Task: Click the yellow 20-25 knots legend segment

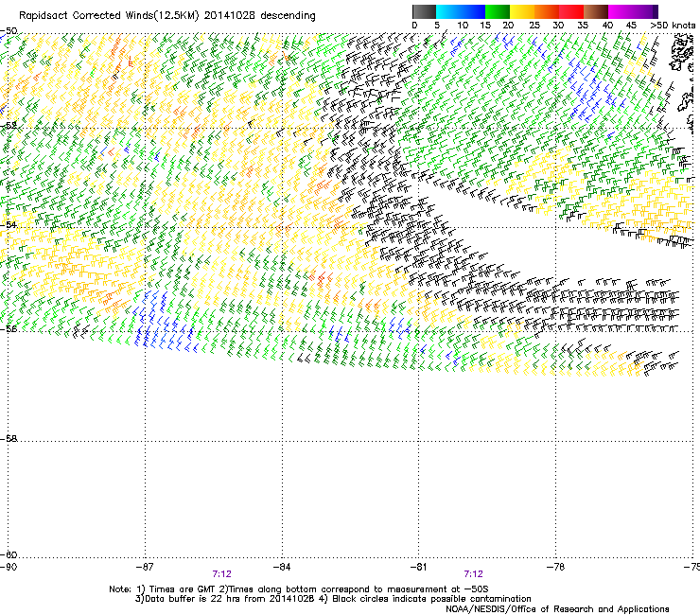Action: pos(522,11)
